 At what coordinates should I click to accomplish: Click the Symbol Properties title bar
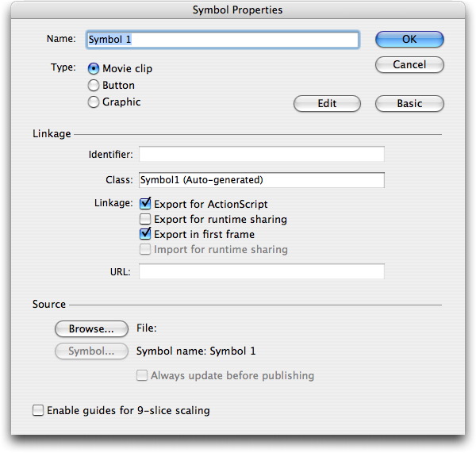coord(238,10)
